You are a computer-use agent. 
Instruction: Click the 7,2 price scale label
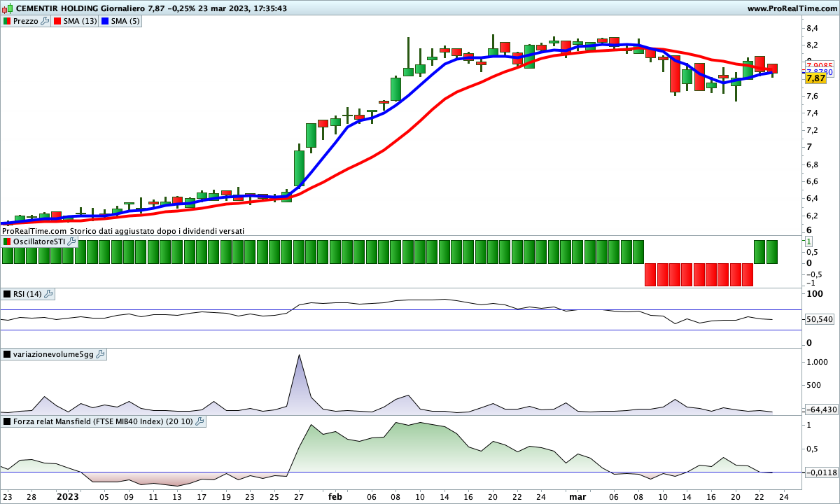(812, 130)
